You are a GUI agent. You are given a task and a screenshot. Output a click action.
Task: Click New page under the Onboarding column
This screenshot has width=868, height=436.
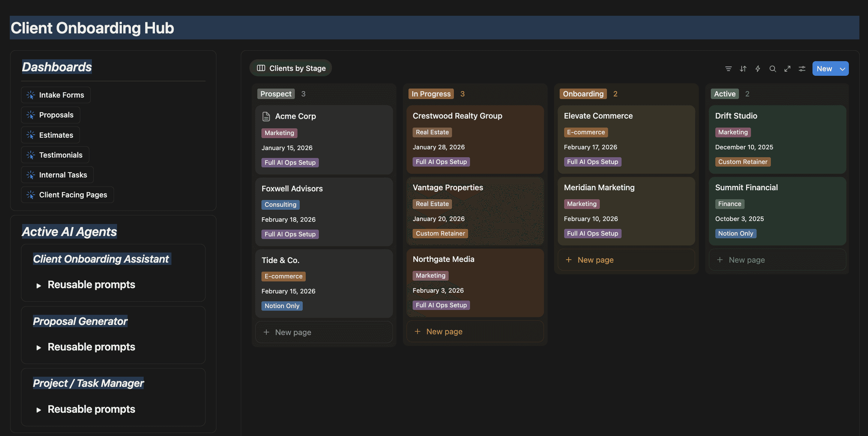[x=595, y=260]
